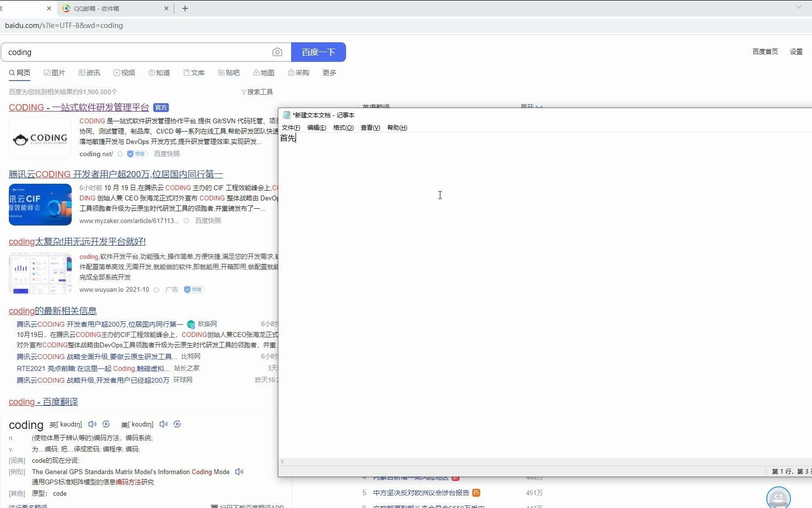Open 搜索工具 filter options

[257, 92]
